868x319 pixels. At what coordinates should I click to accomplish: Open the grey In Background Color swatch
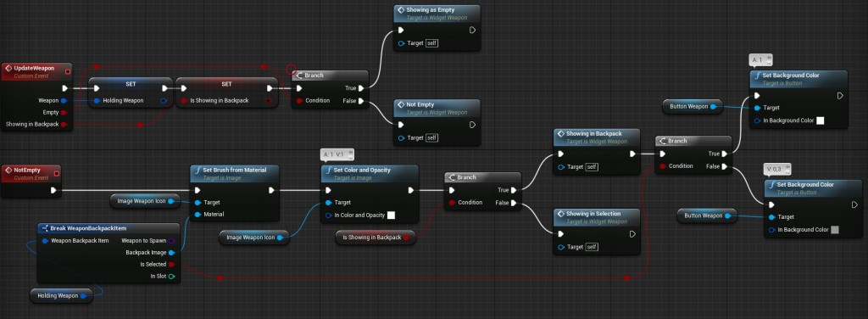coord(835,230)
